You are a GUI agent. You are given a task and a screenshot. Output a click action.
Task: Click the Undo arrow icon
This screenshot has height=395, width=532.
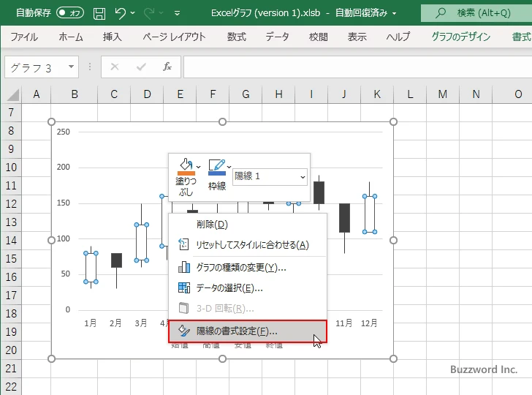121,13
